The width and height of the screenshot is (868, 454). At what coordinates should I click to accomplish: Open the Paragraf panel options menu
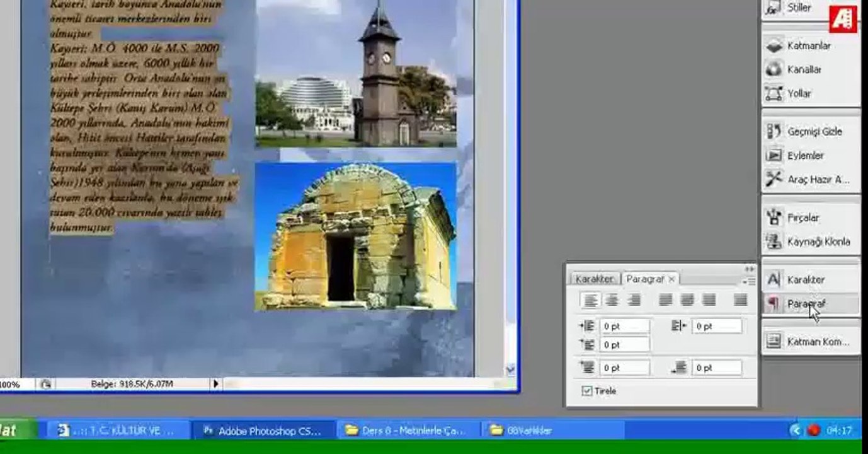[x=749, y=281]
